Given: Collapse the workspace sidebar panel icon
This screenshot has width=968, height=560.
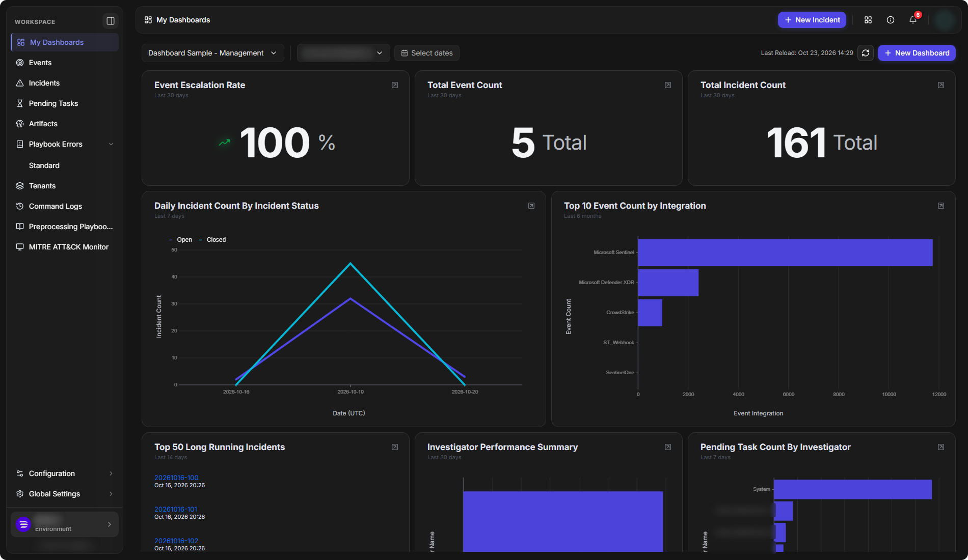Looking at the screenshot, I should click(110, 21).
